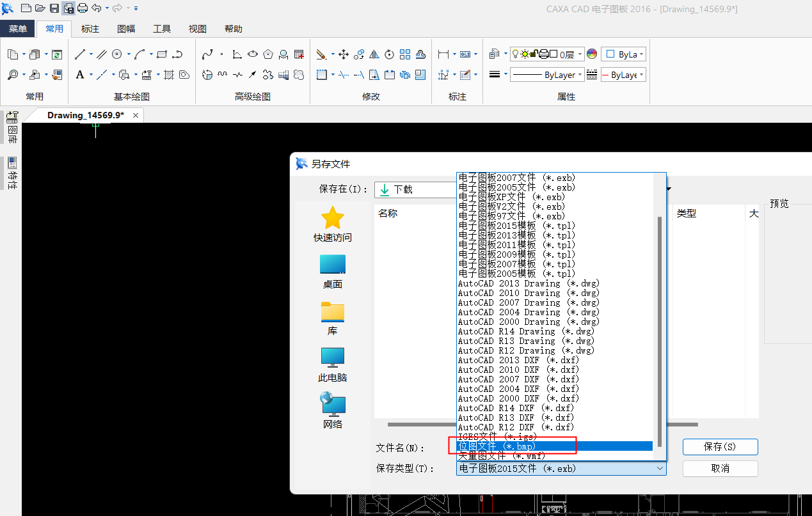
Task: Go to 桌面 in the save dialog sidebar
Action: 333,272
